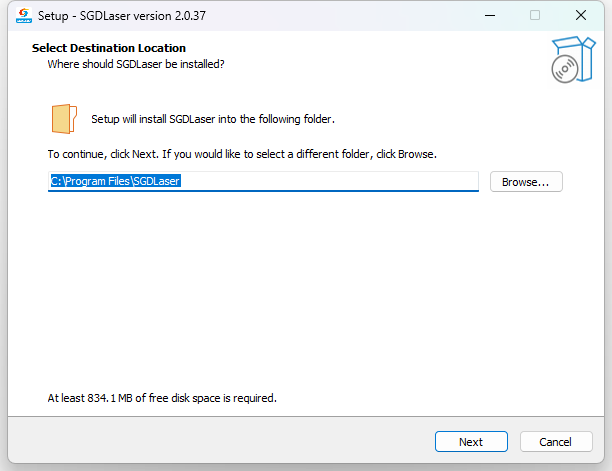This screenshot has width=612, height=471.
Task: Click the destination path input field
Action: tap(263, 181)
